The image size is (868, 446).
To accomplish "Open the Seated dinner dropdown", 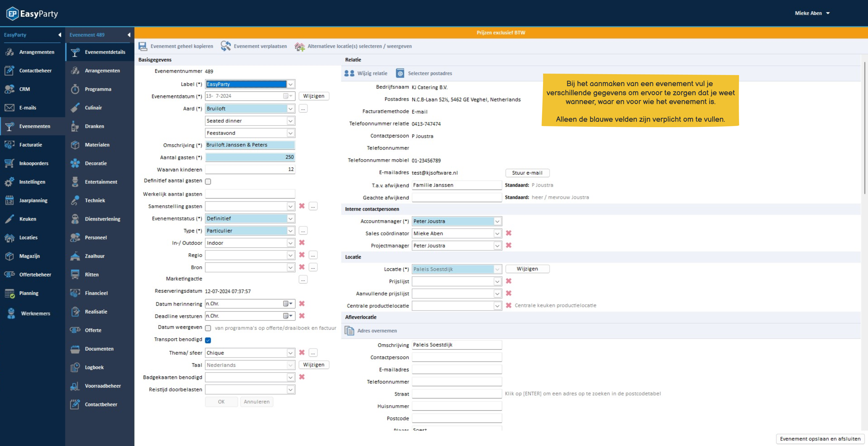I will point(250,121).
